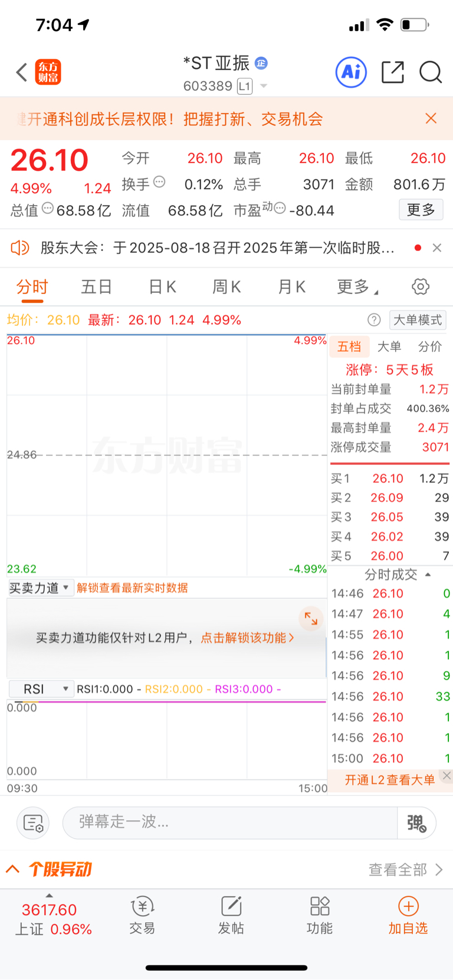Viewport: 453px width, 980px height.
Task: Tap the info icon beside 换手
Action: [159, 182]
